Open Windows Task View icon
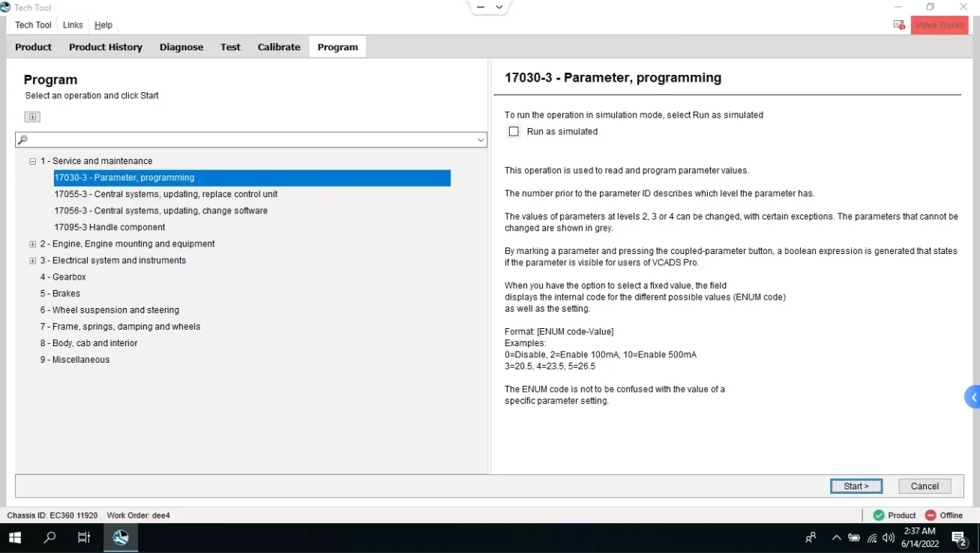The height and width of the screenshot is (553, 980). point(84,537)
